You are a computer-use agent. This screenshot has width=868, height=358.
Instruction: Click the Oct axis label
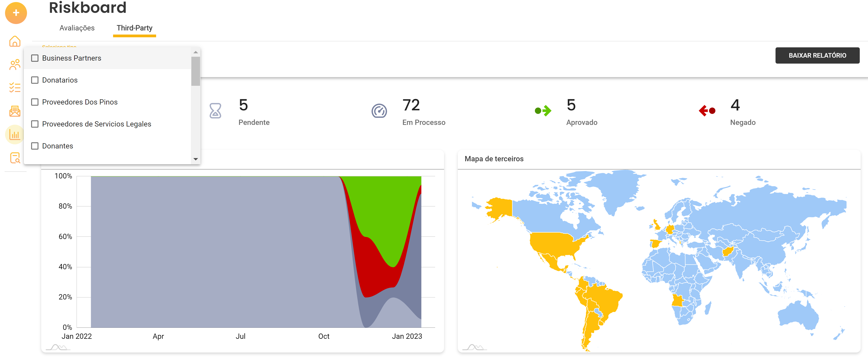[x=324, y=336]
